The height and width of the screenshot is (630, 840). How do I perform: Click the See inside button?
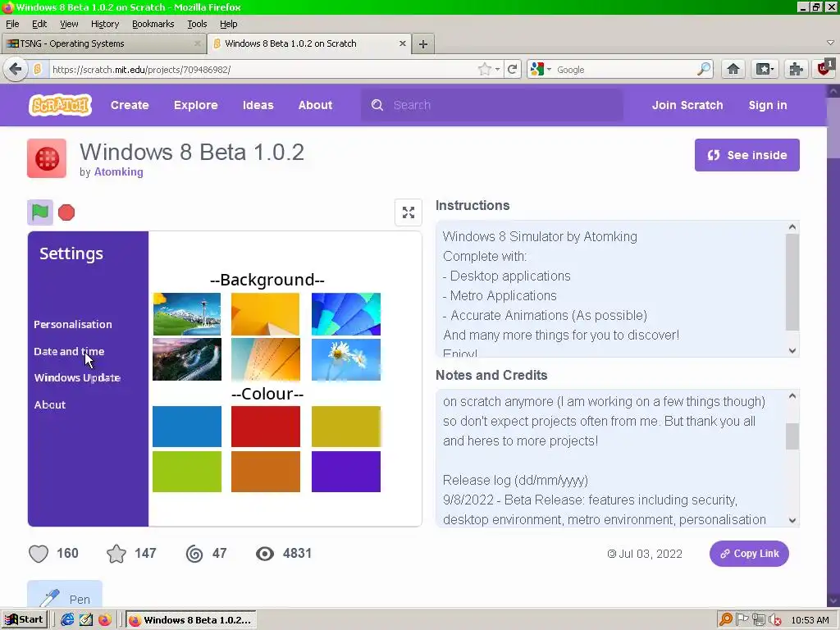(x=746, y=155)
